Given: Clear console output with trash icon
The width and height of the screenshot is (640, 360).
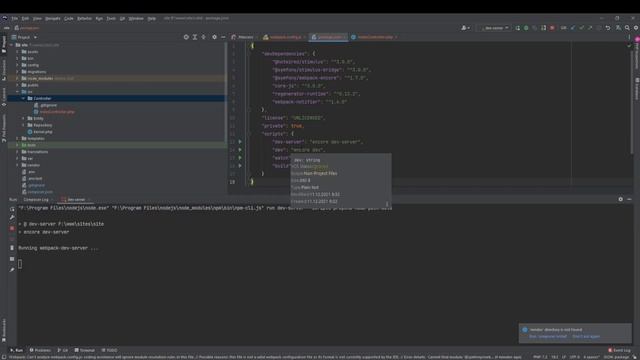Looking at the screenshot, I should (x=12, y=248).
